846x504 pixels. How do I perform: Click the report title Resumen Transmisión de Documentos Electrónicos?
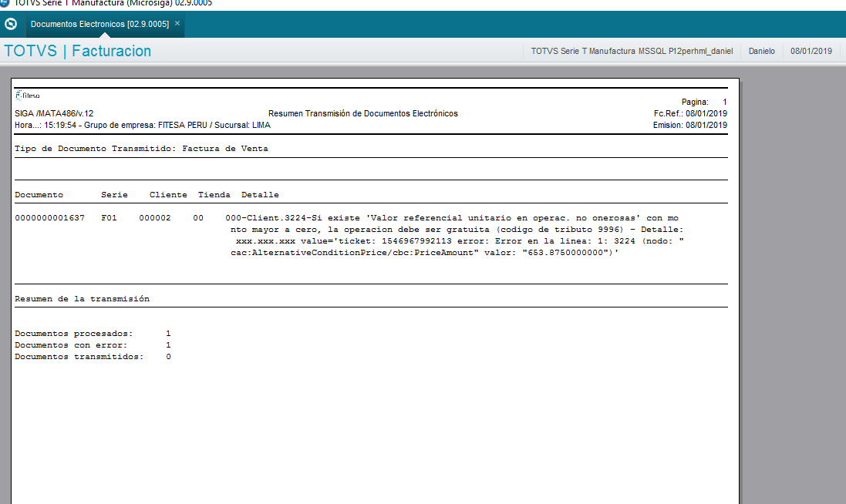click(363, 114)
